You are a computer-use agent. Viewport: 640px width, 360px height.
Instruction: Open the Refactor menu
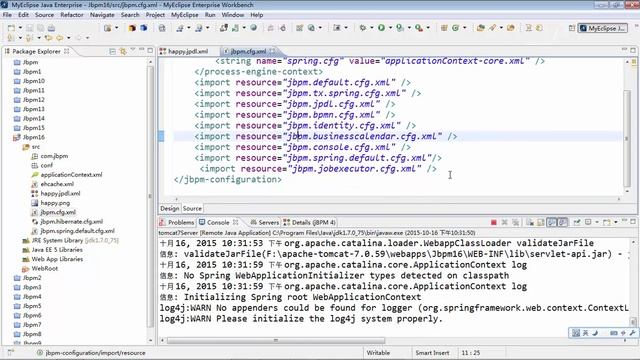(72, 15)
